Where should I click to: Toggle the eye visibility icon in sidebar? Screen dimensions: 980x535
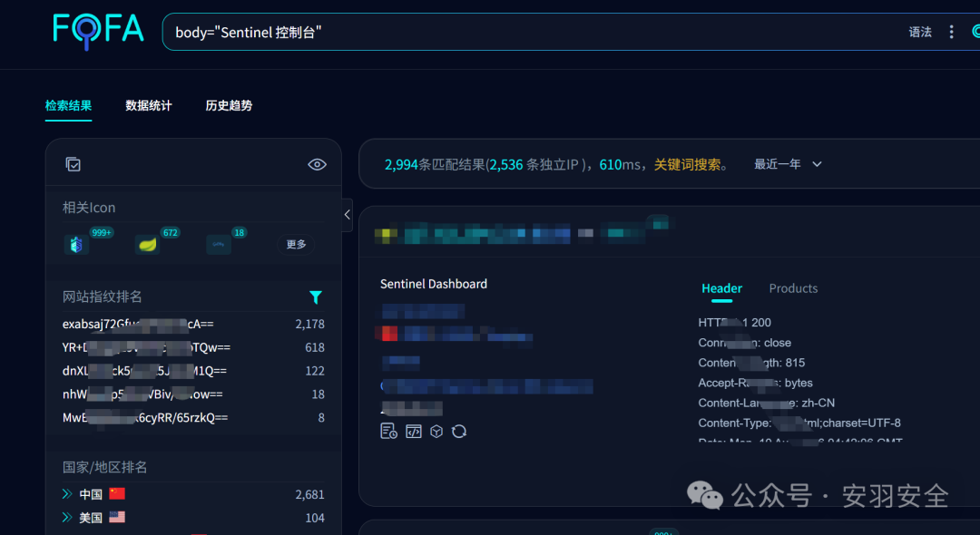tap(317, 164)
